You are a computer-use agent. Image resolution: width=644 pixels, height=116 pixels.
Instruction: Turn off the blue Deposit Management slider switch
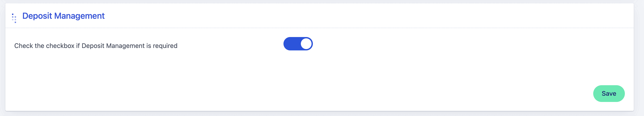[298, 44]
